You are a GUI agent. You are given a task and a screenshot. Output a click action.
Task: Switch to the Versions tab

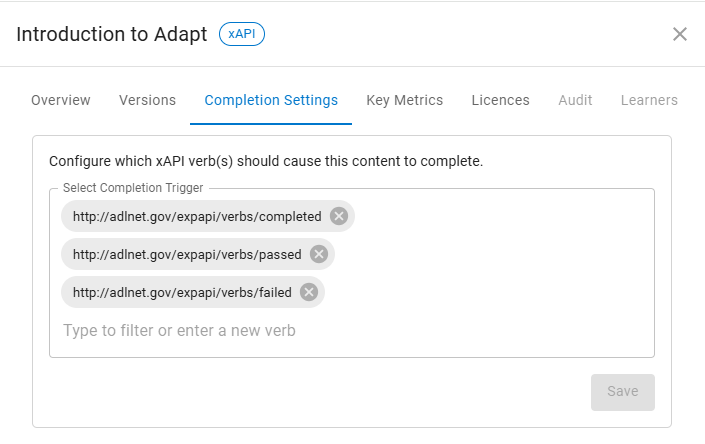[x=147, y=100]
